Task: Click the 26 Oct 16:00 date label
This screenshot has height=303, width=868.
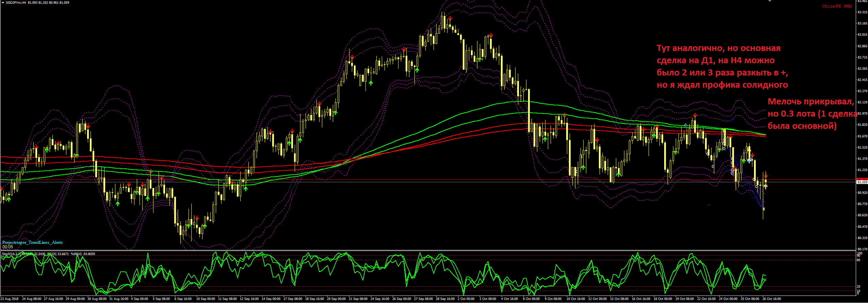Action: [x=772, y=299]
